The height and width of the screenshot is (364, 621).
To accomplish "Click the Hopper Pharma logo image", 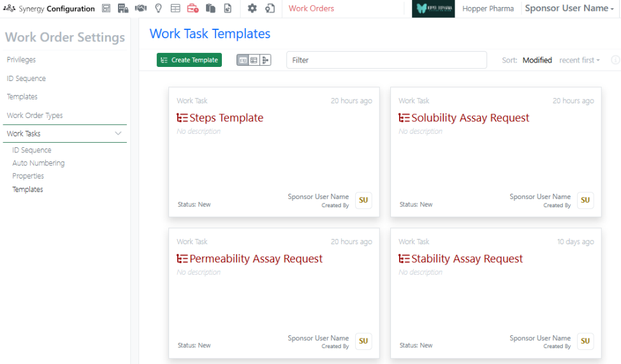I will 434,9.
